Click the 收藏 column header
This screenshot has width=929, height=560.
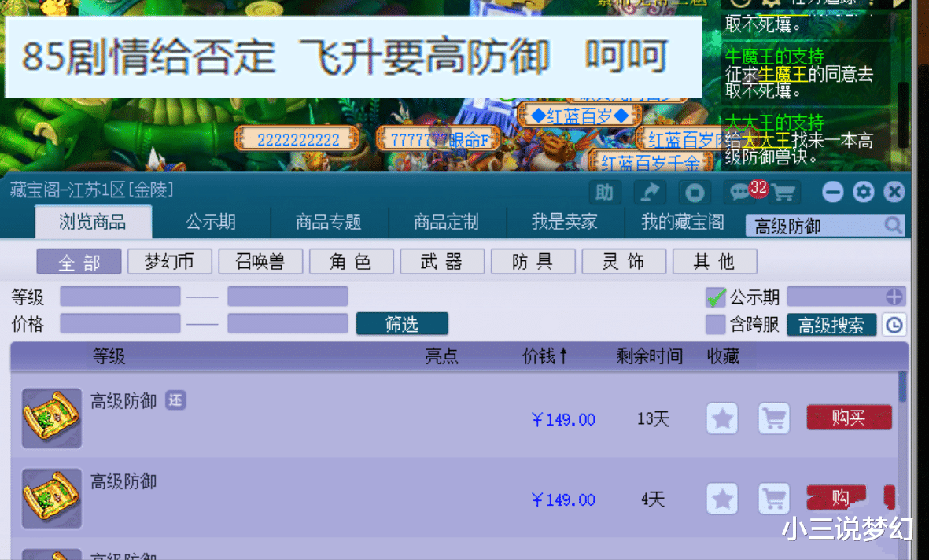(x=723, y=356)
